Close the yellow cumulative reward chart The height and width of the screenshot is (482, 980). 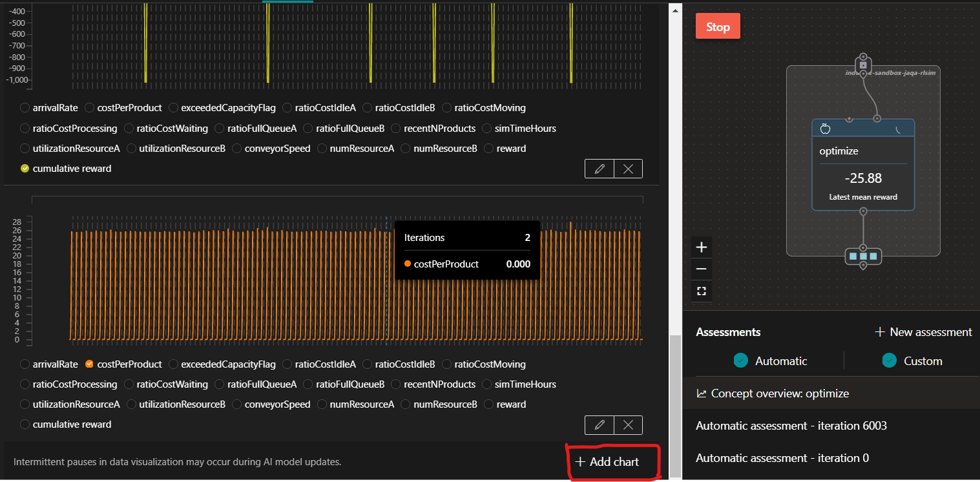(628, 169)
